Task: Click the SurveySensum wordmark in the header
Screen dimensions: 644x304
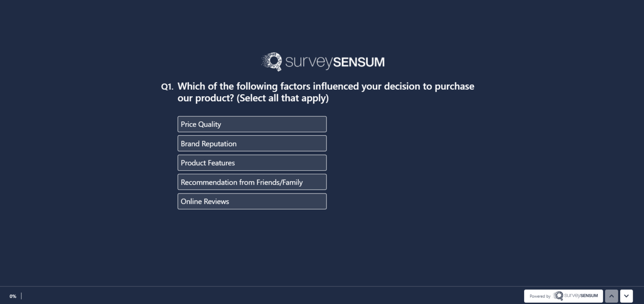Action: point(335,62)
